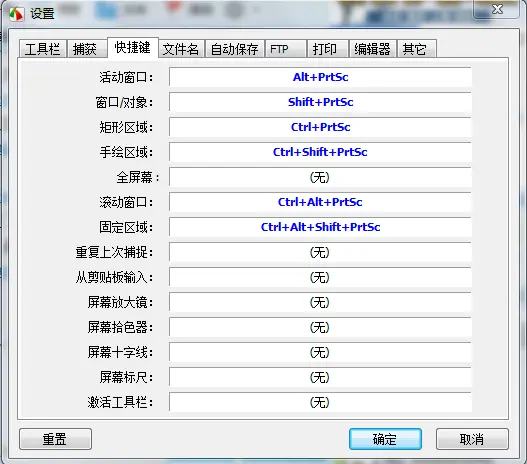Select the 其它 tab
Viewport: 527px width, 464px height.
[x=416, y=49]
